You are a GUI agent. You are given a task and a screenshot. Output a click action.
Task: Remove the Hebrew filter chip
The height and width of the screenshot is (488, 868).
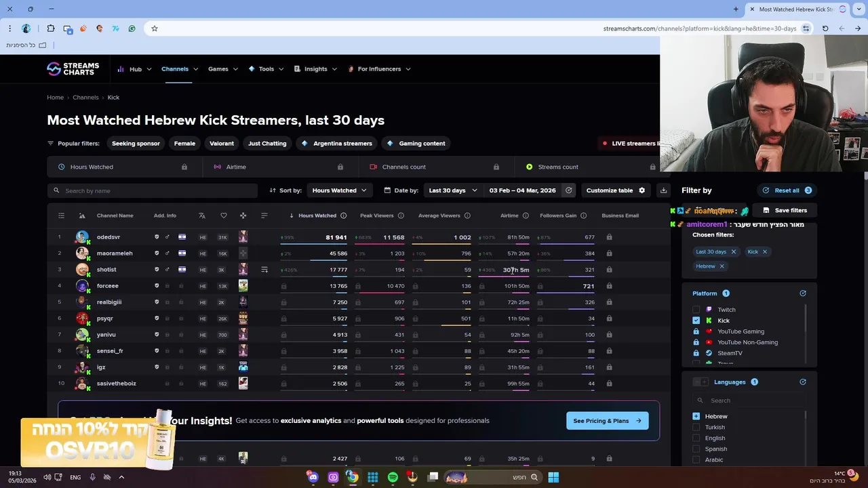722,266
